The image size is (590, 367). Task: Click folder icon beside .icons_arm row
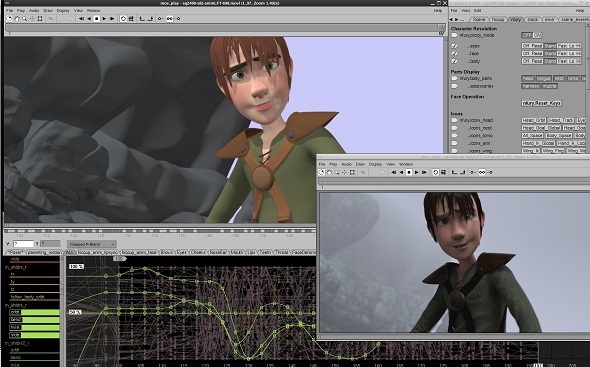point(455,143)
